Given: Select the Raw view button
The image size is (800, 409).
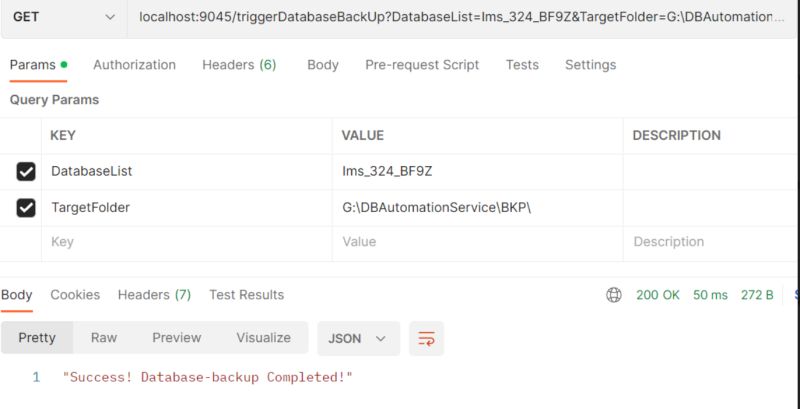Looking at the screenshot, I should coord(104,338).
